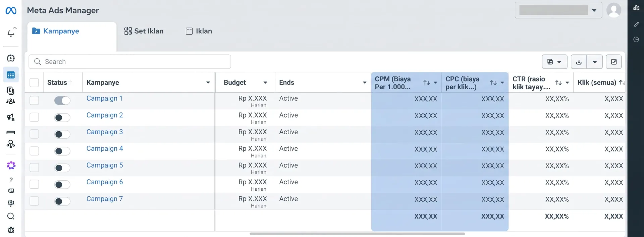Open the help question mark icon
Screen dimensions: 644x237
click(x=11, y=180)
